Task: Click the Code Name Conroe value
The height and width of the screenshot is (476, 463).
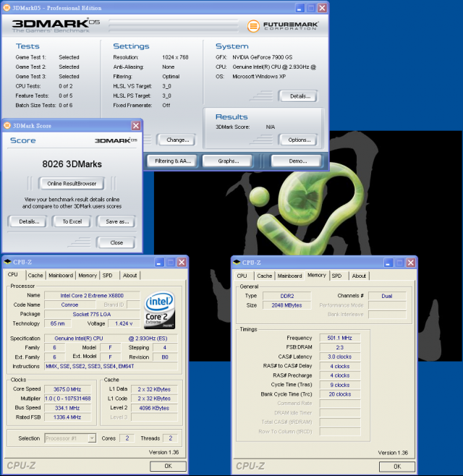Action: pyautogui.click(x=70, y=305)
